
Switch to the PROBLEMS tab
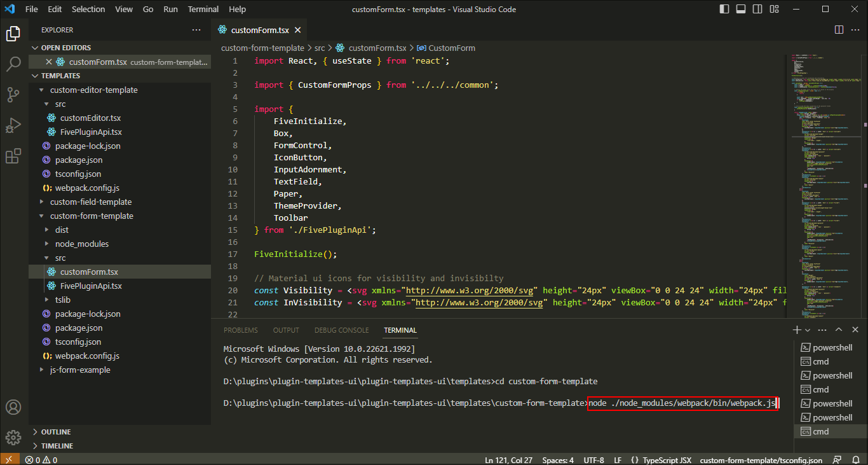click(x=240, y=330)
